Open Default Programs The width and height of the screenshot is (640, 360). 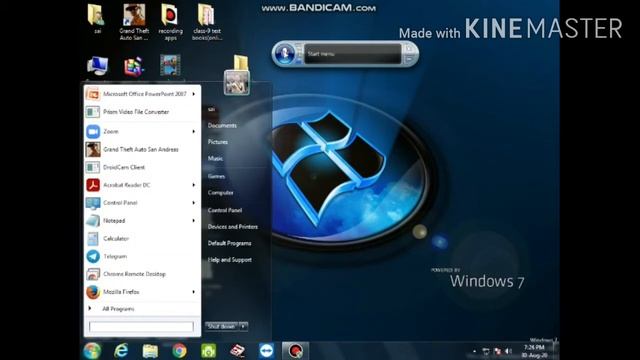click(229, 243)
